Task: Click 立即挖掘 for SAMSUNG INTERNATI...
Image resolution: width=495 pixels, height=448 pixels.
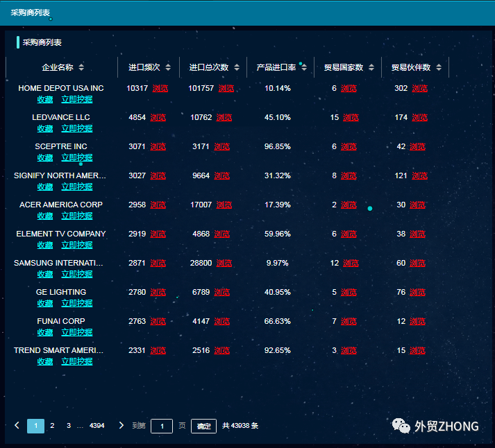Action: tap(77, 274)
